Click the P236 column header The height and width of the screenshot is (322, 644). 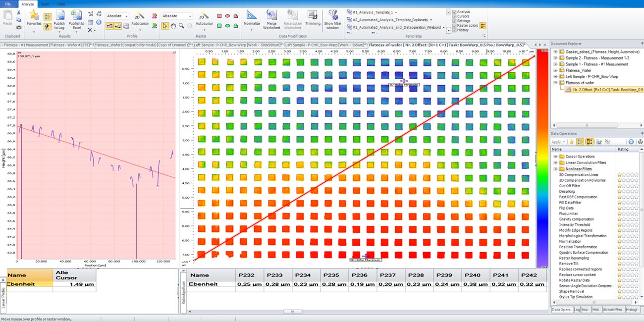pyautogui.click(x=360, y=275)
